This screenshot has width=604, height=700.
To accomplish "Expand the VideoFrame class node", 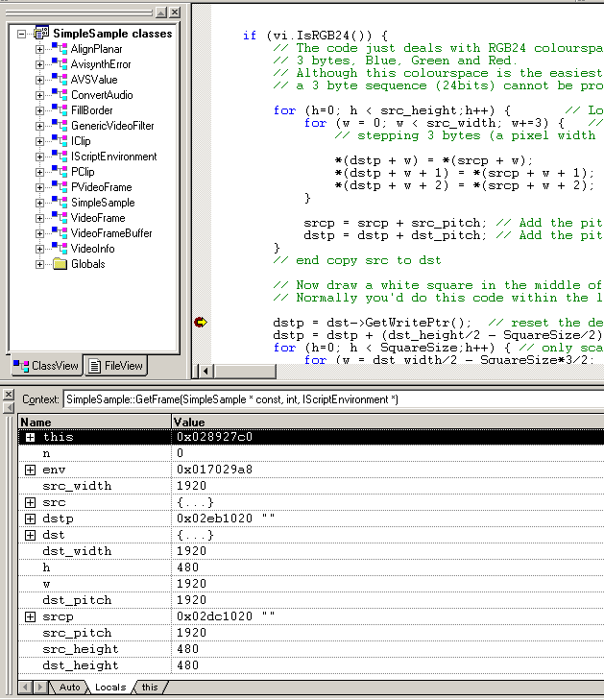I will (39, 218).
